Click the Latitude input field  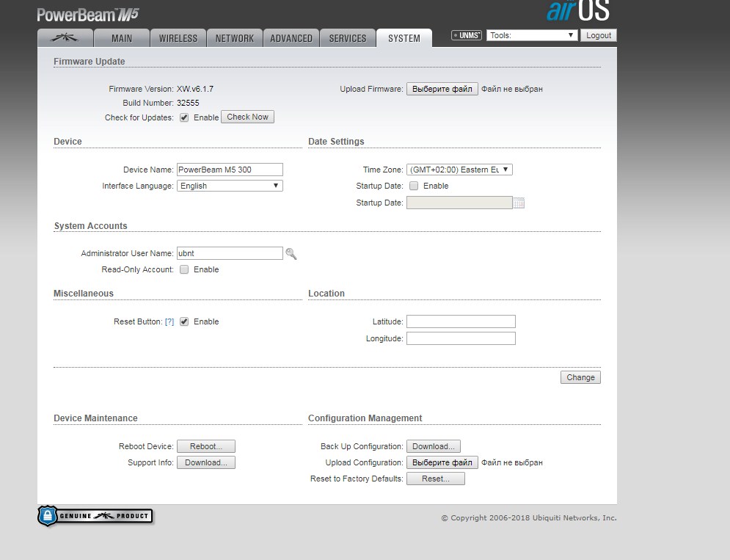point(461,321)
